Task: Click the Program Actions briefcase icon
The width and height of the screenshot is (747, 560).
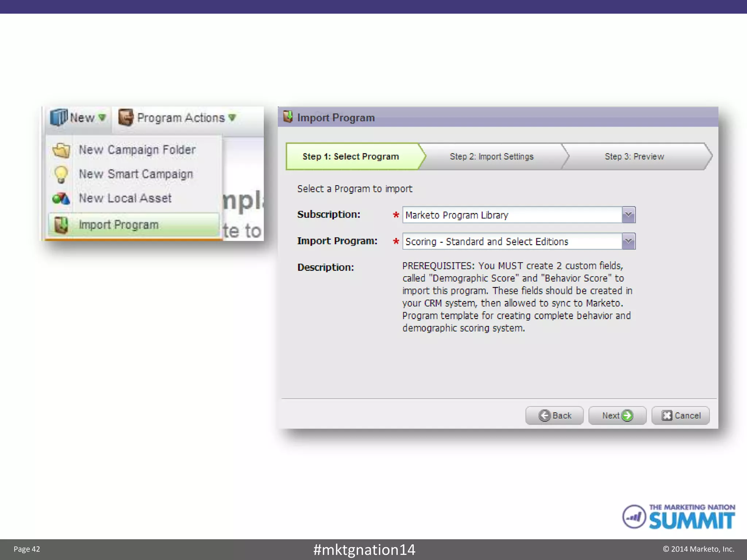Action: pyautogui.click(x=125, y=117)
